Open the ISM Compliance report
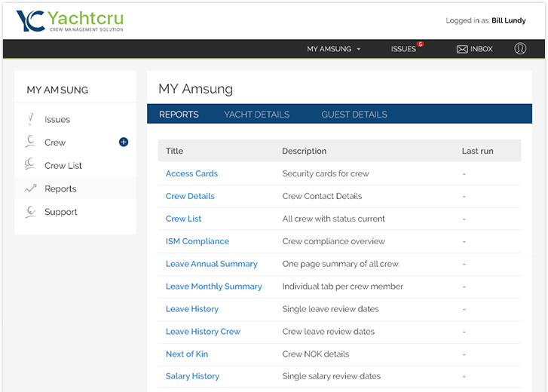 coord(197,241)
